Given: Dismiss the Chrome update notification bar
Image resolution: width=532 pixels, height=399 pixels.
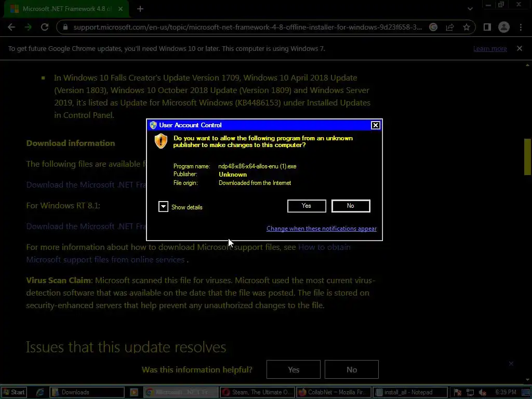Looking at the screenshot, I should pos(520,48).
